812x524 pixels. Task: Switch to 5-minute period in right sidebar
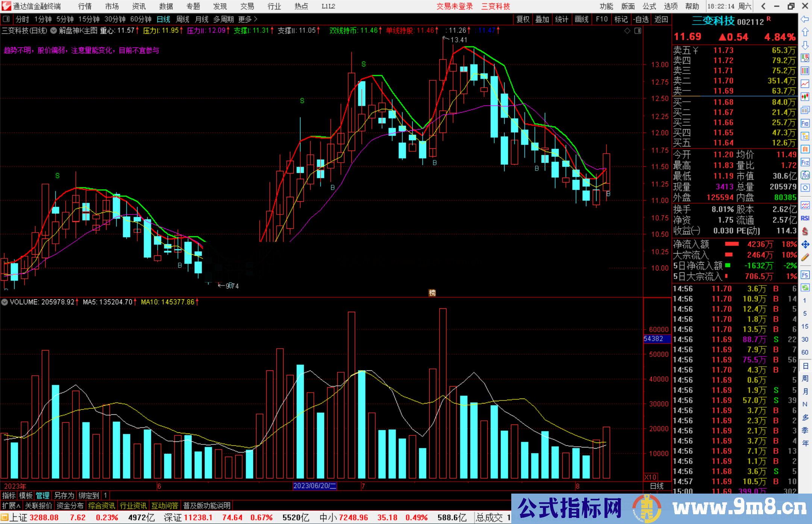point(804,314)
